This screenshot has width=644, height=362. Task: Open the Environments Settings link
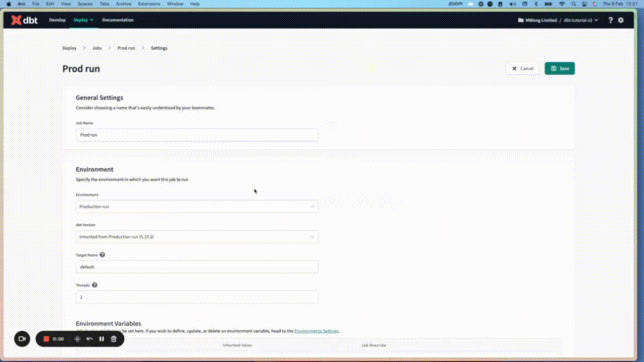pyautogui.click(x=316, y=331)
